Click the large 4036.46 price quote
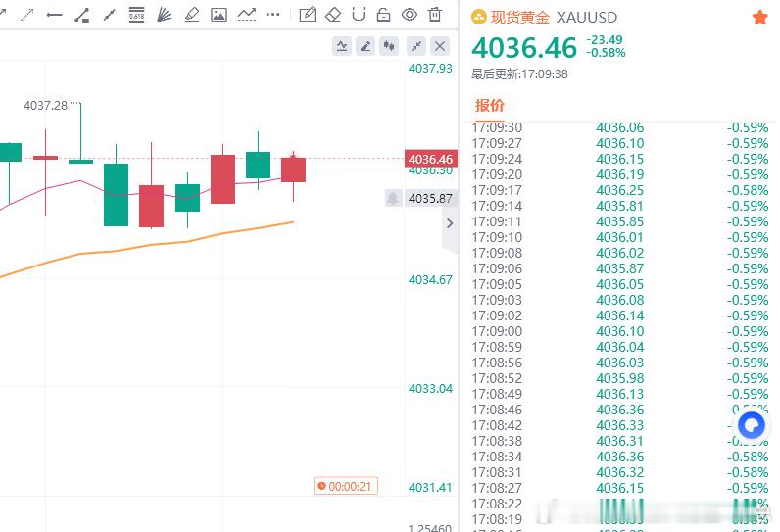 [x=524, y=48]
